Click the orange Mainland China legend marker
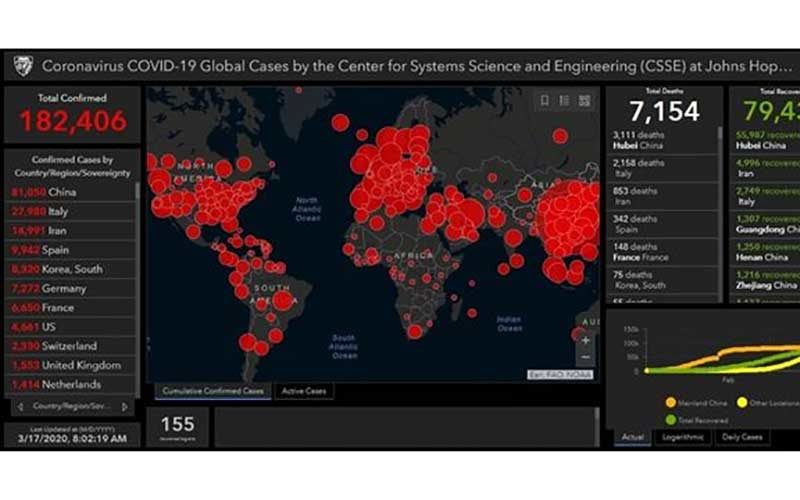 [670, 403]
